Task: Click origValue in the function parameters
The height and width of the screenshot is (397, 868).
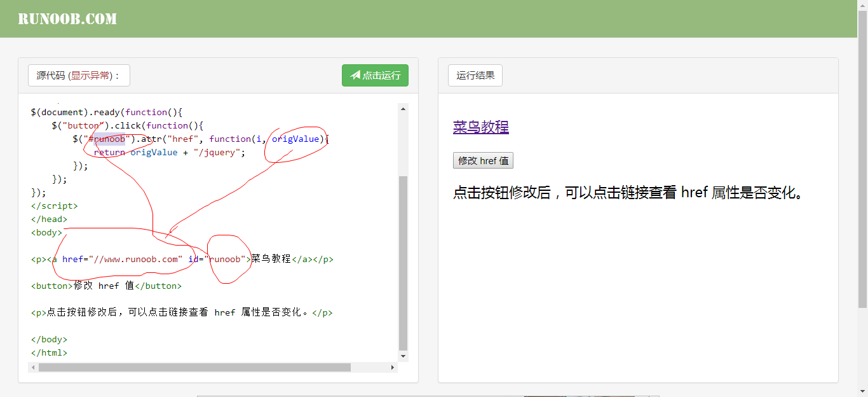Action: (295, 139)
